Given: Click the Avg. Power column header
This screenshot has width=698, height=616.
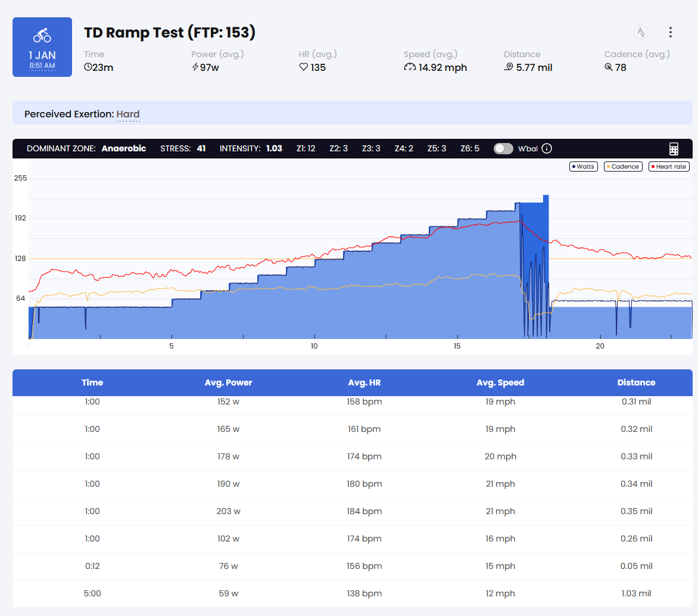Looking at the screenshot, I should click(228, 382).
